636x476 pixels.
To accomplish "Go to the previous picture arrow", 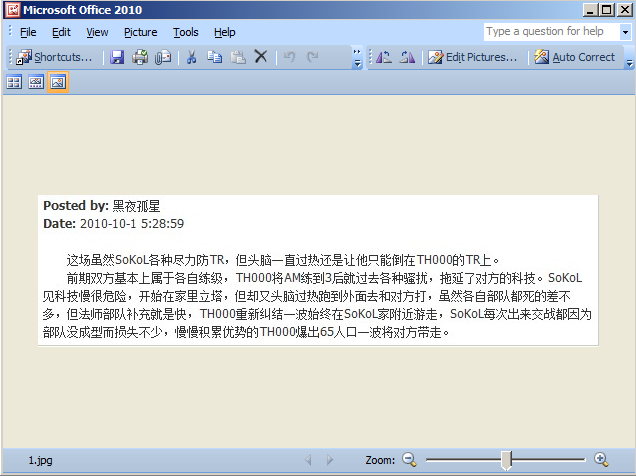I will pyautogui.click(x=308, y=460).
